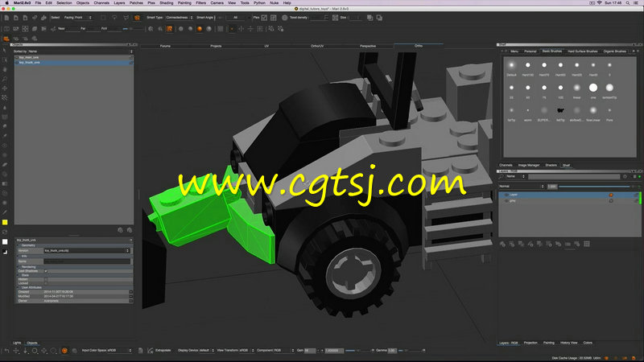The height and width of the screenshot is (362, 644).
Task: Collapse the Geometry section in object properties
Action: (19, 245)
